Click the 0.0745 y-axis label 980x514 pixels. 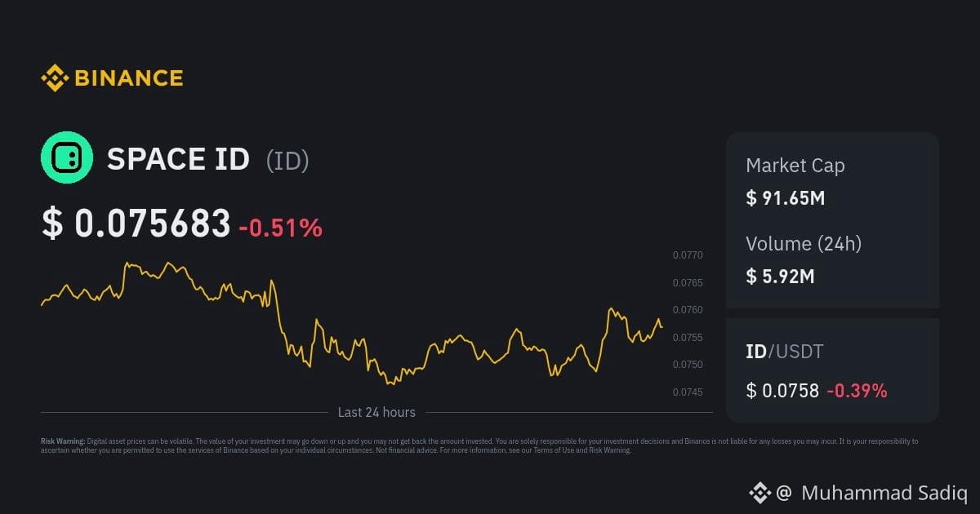688,392
